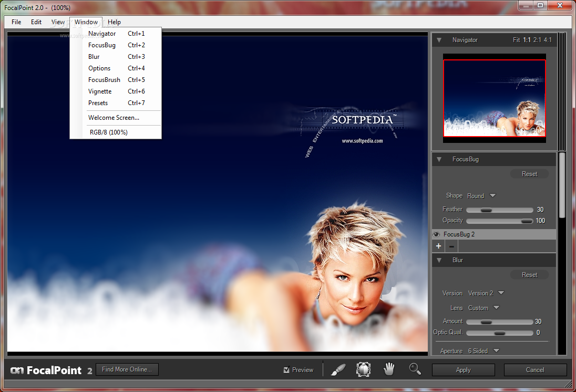Choose FocusBrush from Window menu

(x=116, y=80)
